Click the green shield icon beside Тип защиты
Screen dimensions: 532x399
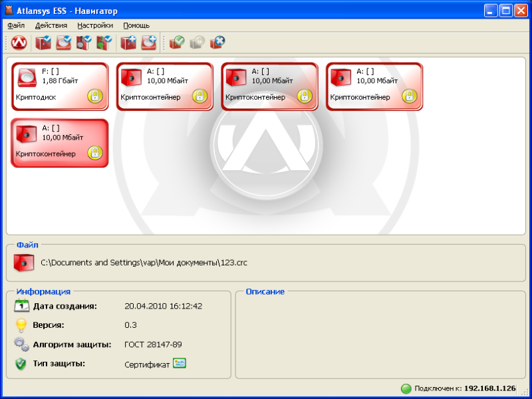pyautogui.click(x=21, y=364)
